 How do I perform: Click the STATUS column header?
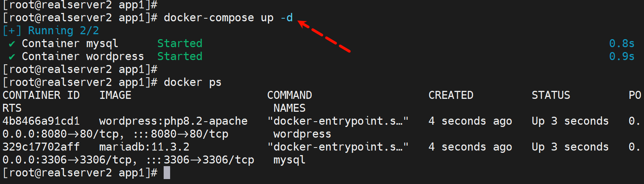[x=551, y=95]
